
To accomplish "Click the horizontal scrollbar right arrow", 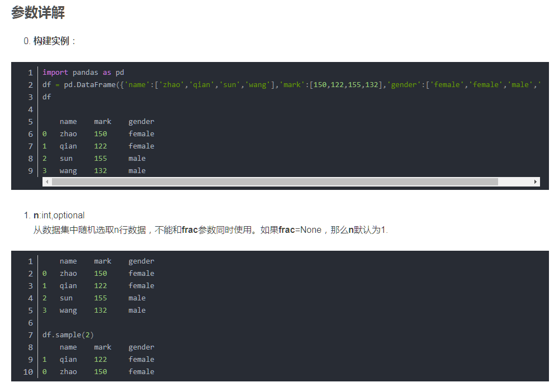I will coord(535,181).
